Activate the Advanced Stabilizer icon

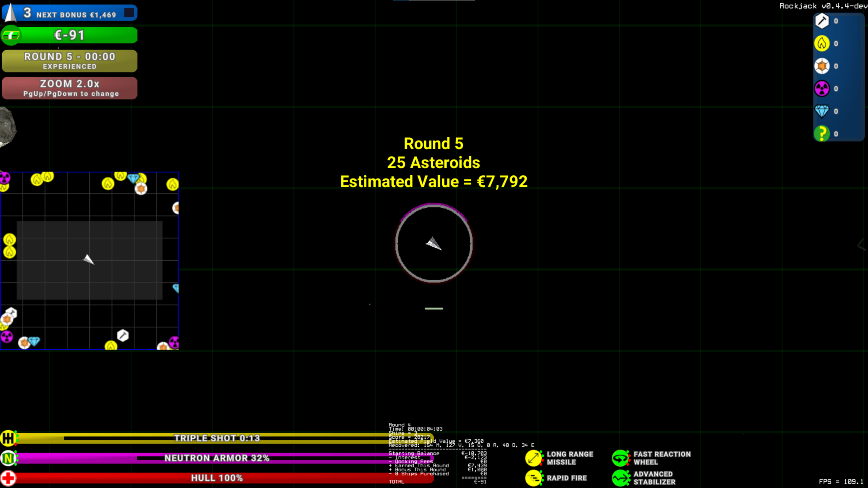click(x=620, y=478)
